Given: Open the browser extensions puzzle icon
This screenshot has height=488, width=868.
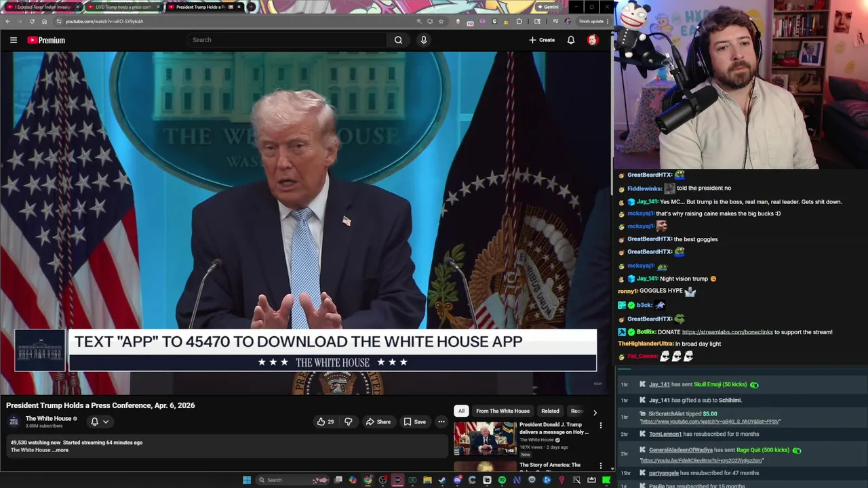Looking at the screenshot, I should 519,21.
